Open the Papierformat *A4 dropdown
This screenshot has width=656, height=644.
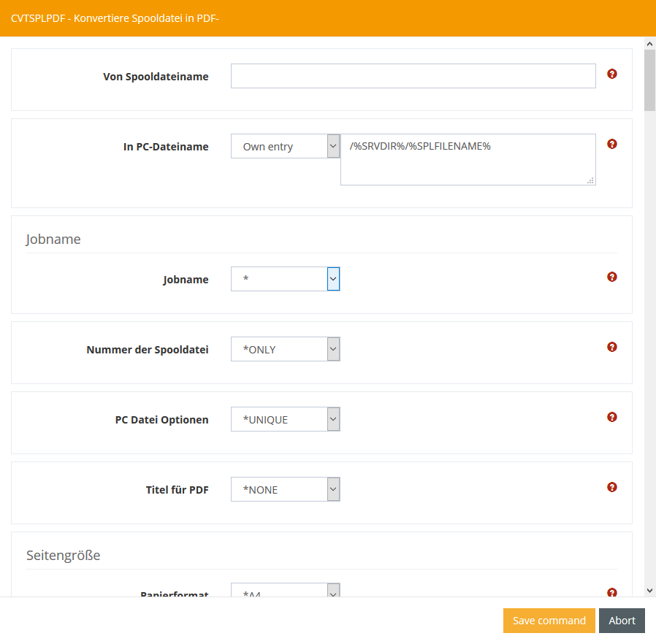285,592
